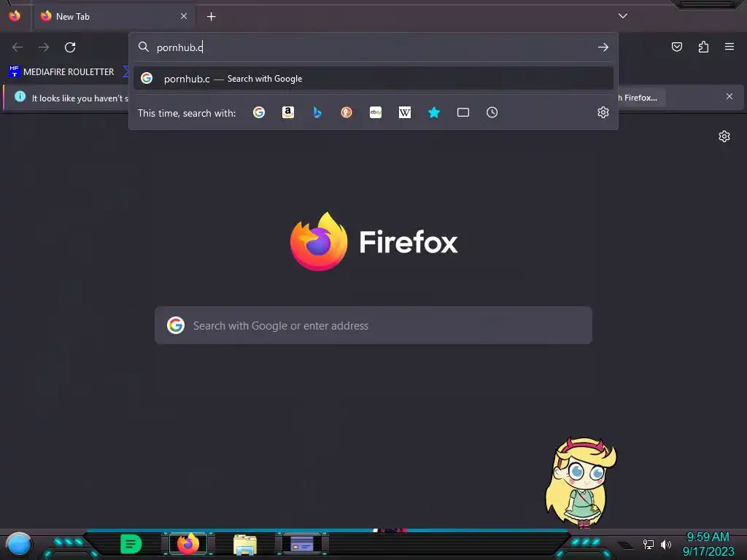Search this time with DuckDuckGo icon
This screenshot has width=747, height=560.
coord(347,112)
